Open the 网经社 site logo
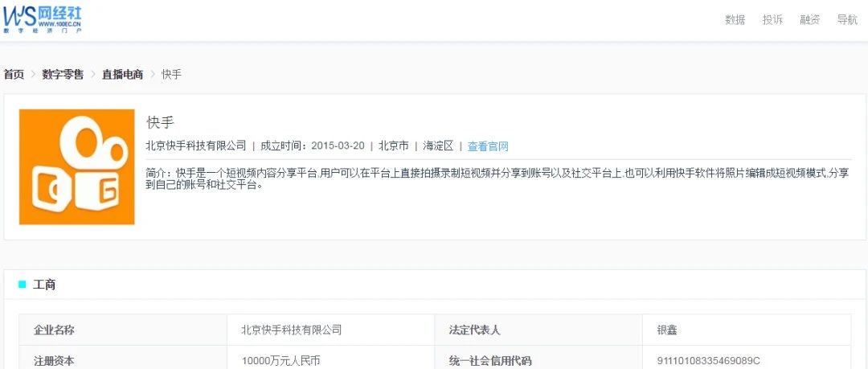868x369 pixels. click(42, 19)
